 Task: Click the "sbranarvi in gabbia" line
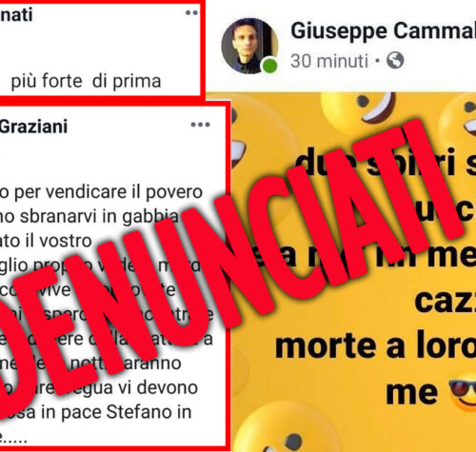point(89,217)
